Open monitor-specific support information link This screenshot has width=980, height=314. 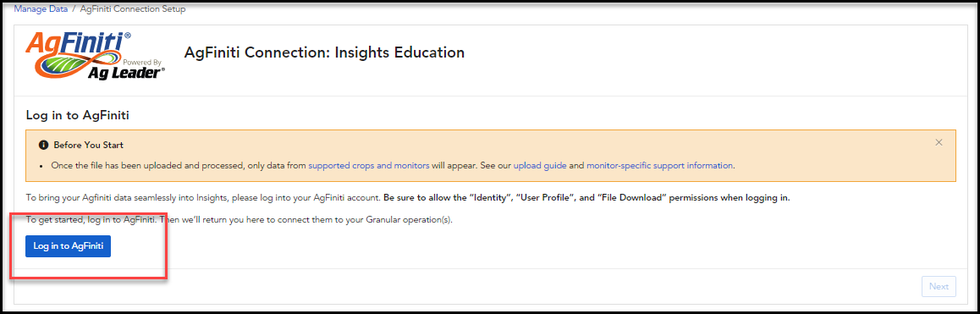[x=659, y=166]
